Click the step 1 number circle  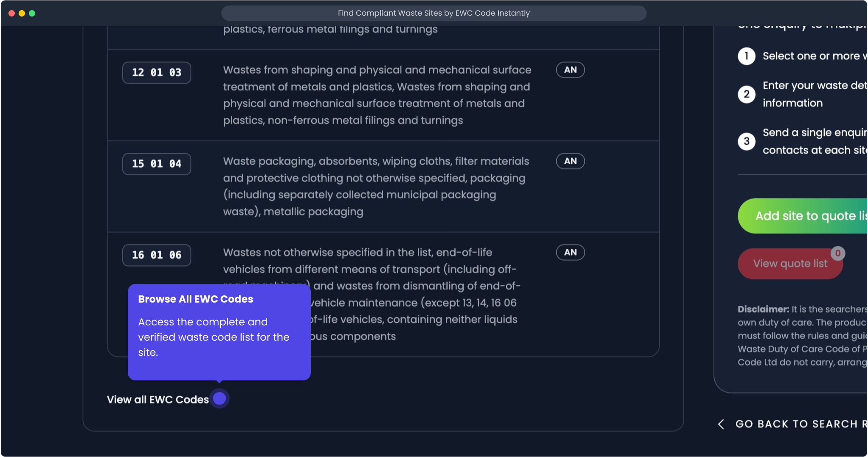(746, 56)
